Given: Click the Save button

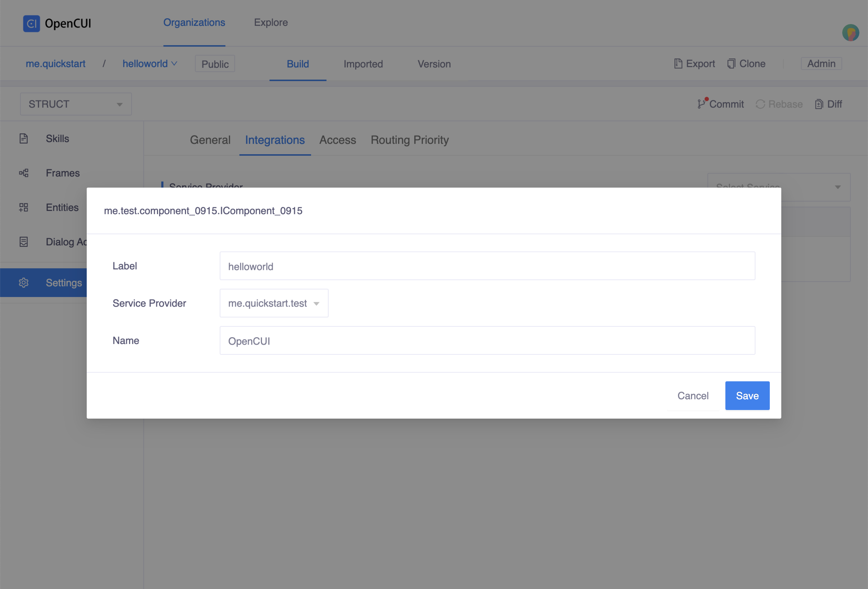Looking at the screenshot, I should click(747, 395).
